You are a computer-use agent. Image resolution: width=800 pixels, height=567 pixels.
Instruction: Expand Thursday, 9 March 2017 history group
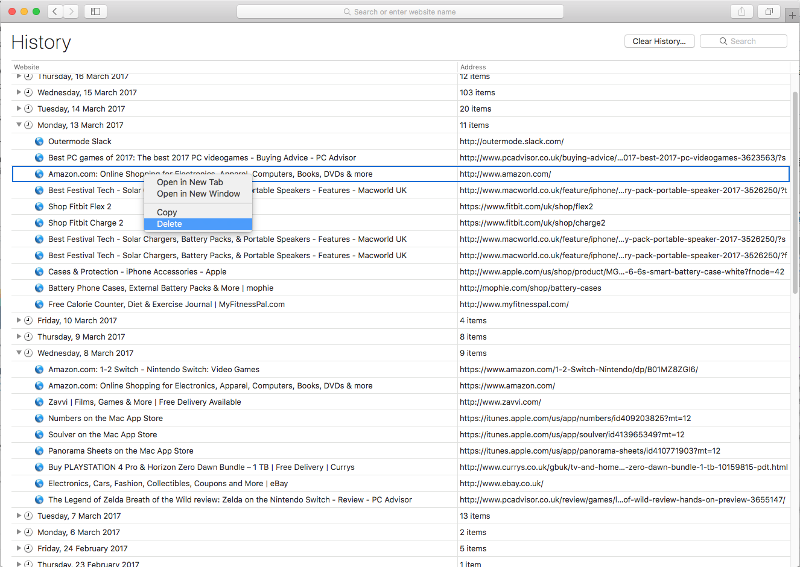pos(19,337)
